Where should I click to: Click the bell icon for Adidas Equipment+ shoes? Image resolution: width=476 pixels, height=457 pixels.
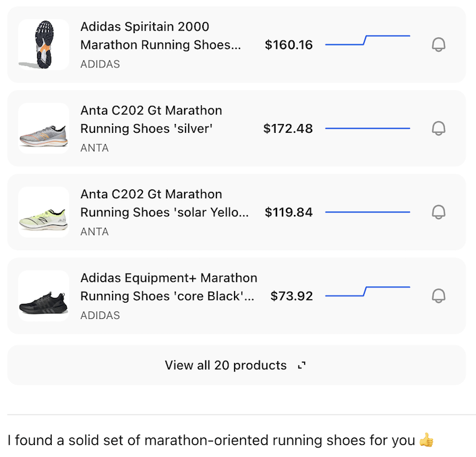tap(438, 296)
